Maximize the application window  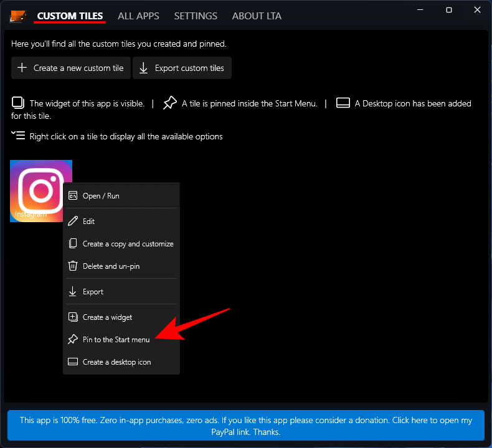click(449, 11)
